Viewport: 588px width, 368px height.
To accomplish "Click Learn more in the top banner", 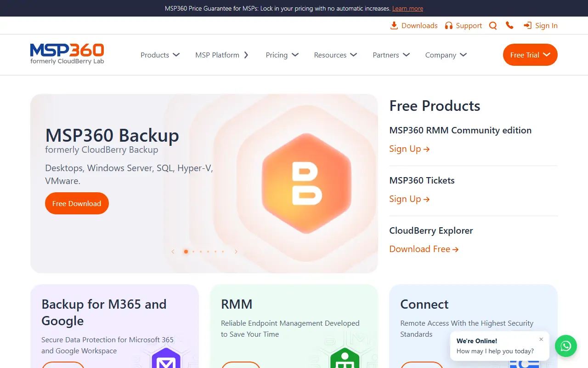I will (407, 8).
